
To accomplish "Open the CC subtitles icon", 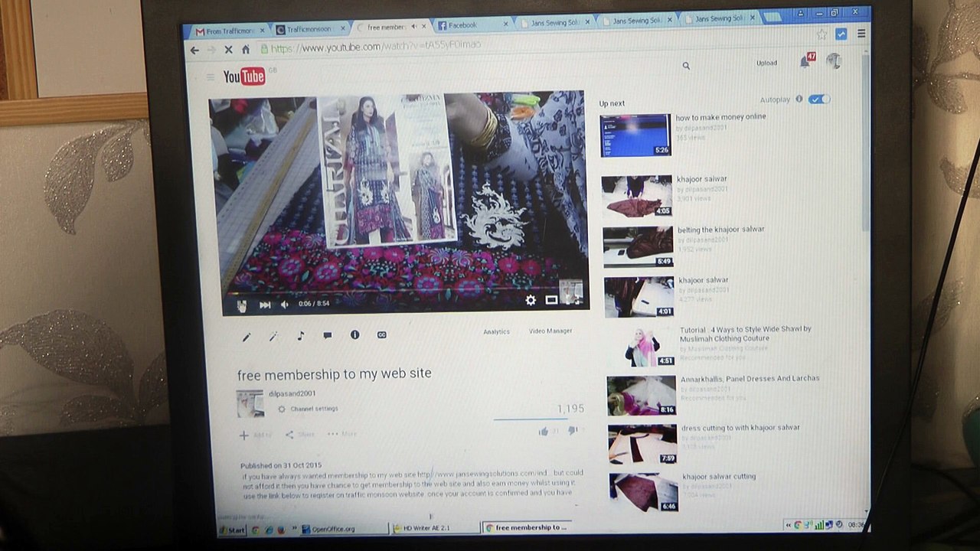I will point(381,334).
